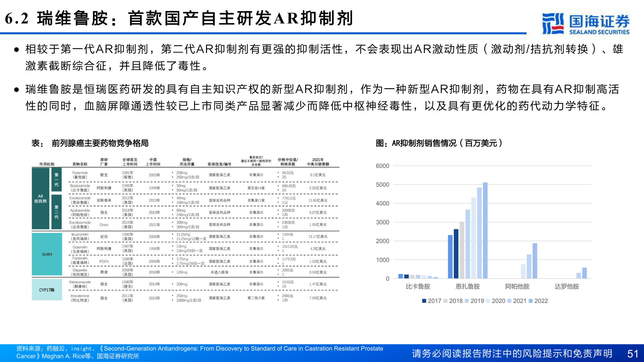Click the 2021年中美日销售额 column header

point(318,162)
